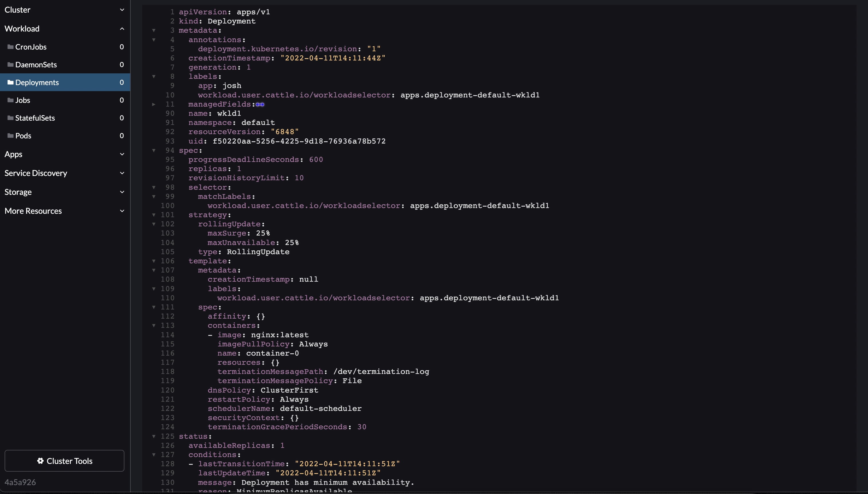
Task: Expand managedFields via the collapsed-content arrow icon
Action: tap(260, 105)
